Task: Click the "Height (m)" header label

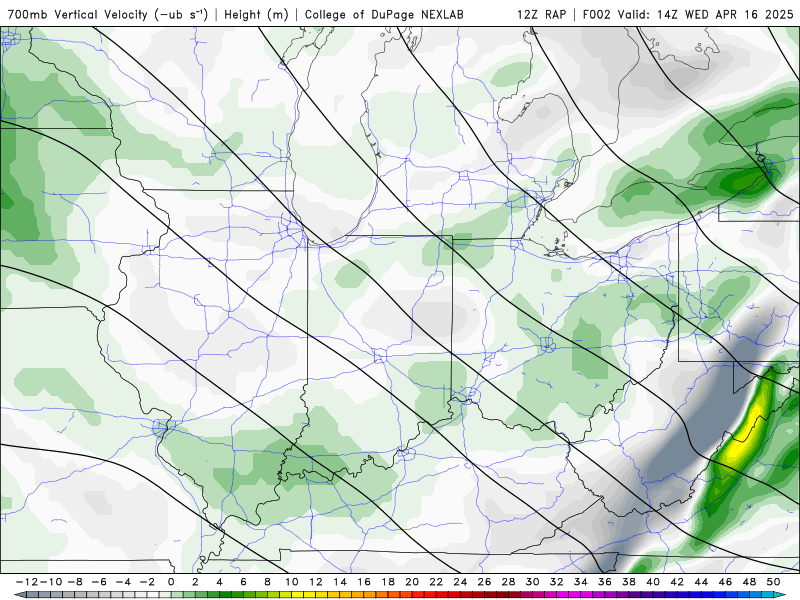Action: click(256, 15)
